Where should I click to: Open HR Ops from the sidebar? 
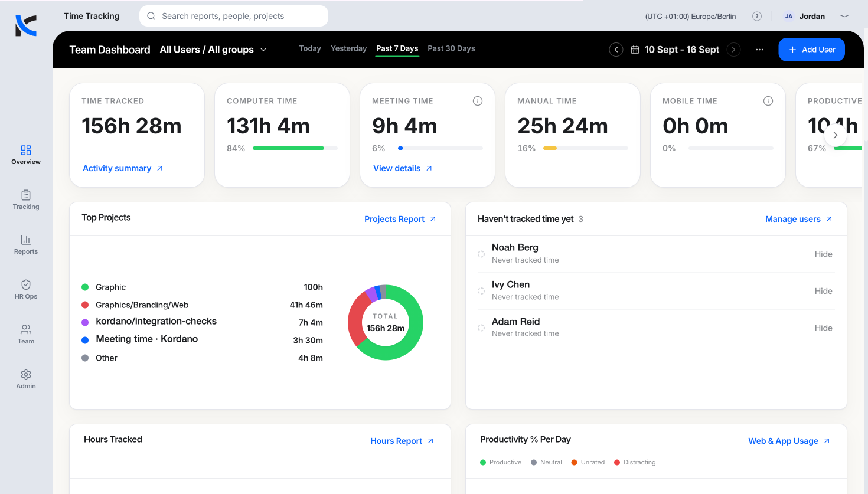[26, 289]
